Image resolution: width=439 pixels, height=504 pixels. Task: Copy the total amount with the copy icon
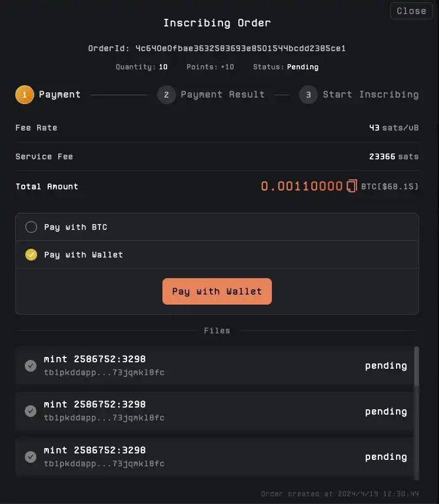[x=352, y=186]
